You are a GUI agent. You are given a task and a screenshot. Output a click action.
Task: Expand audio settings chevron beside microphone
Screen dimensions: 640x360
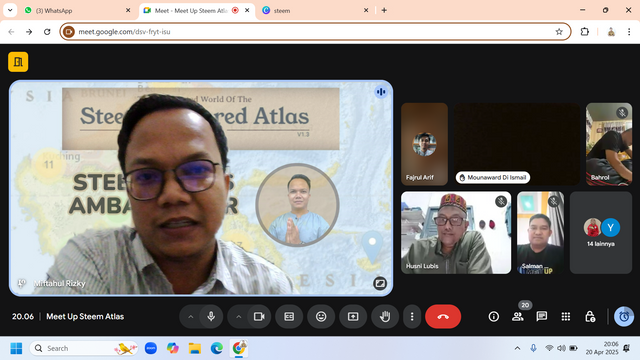point(191,317)
